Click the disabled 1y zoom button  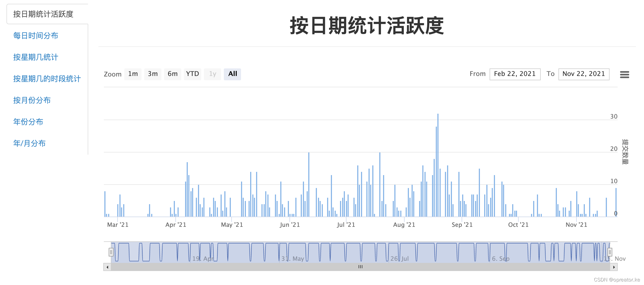coord(213,74)
